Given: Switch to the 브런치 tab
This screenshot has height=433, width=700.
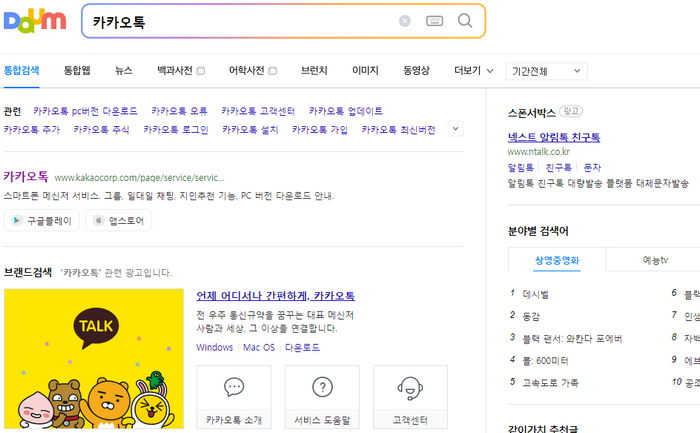Looking at the screenshot, I should pos(314,71).
